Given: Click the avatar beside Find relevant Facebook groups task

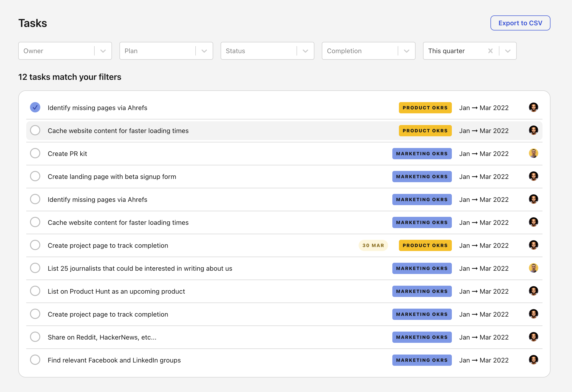Looking at the screenshot, I should pyautogui.click(x=533, y=360).
